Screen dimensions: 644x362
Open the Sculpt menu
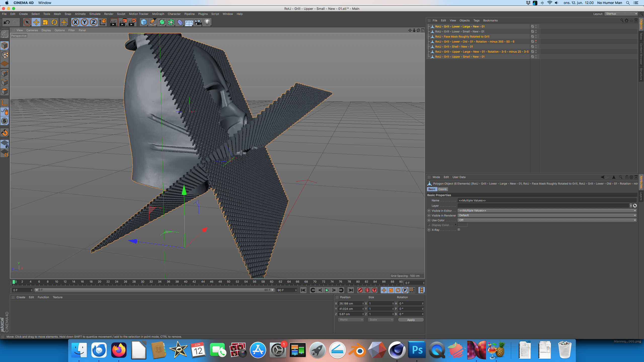[121, 14]
